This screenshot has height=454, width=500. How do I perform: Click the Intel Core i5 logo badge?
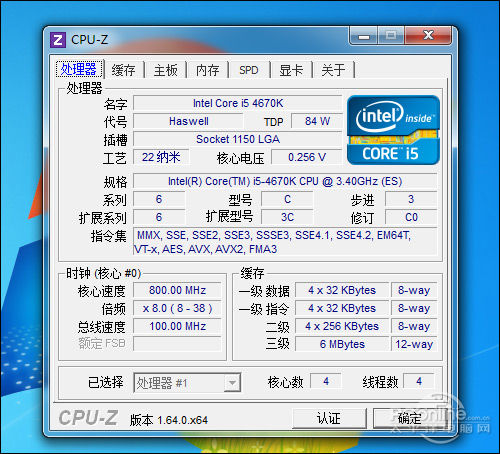point(393,130)
